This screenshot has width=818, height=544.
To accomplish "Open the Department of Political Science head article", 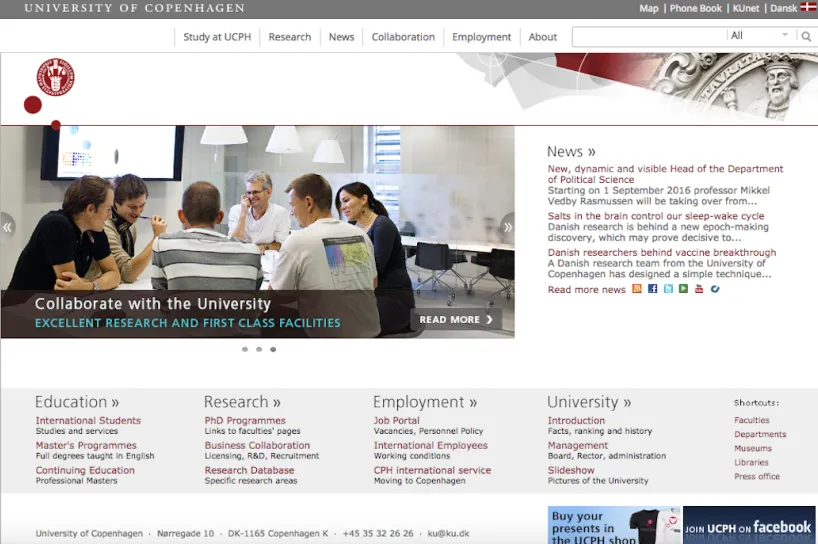I will 665,174.
